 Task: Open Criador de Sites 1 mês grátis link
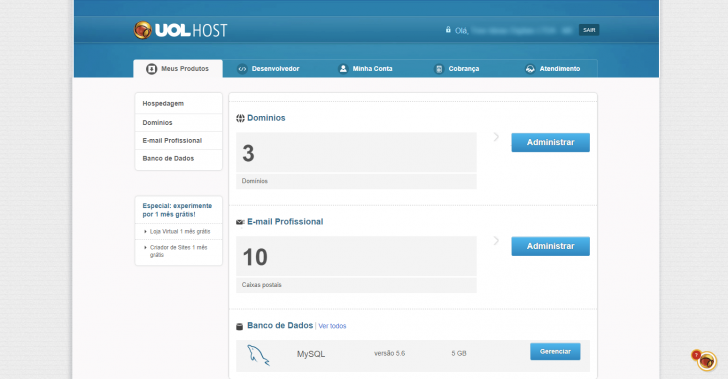coord(178,251)
